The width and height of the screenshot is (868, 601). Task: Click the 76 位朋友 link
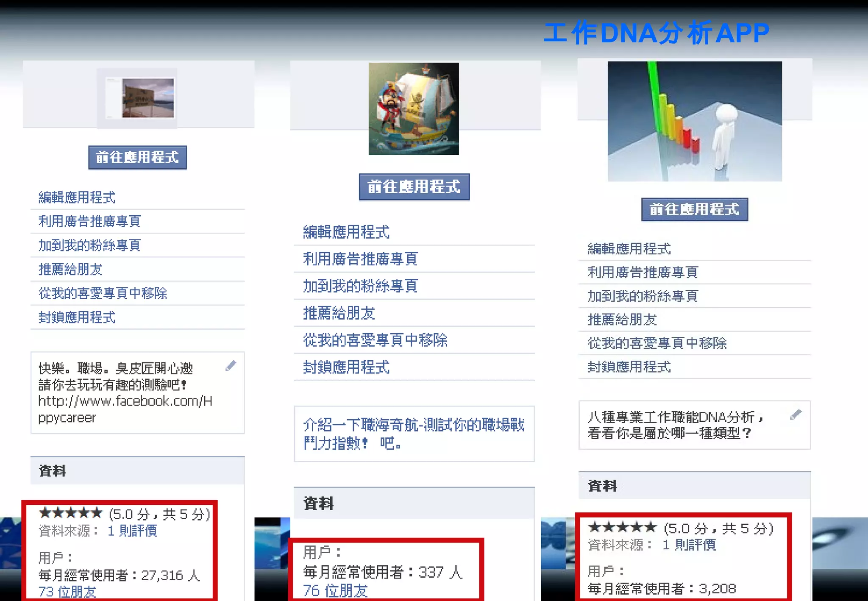click(x=335, y=590)
